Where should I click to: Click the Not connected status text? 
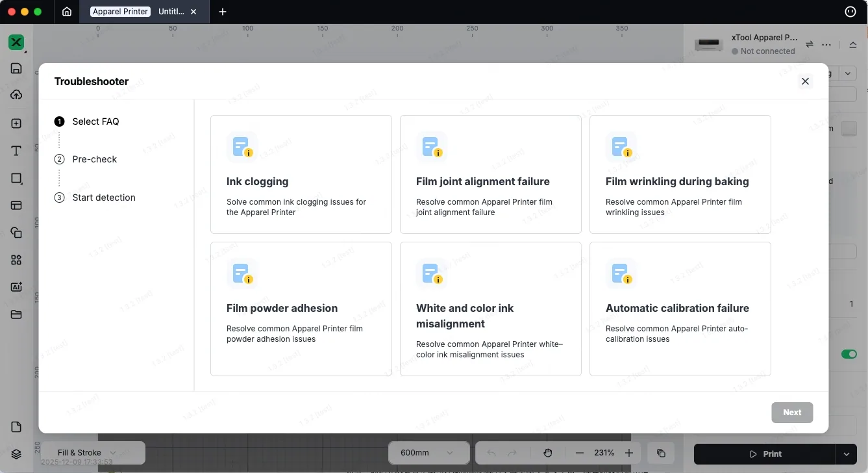767,51
